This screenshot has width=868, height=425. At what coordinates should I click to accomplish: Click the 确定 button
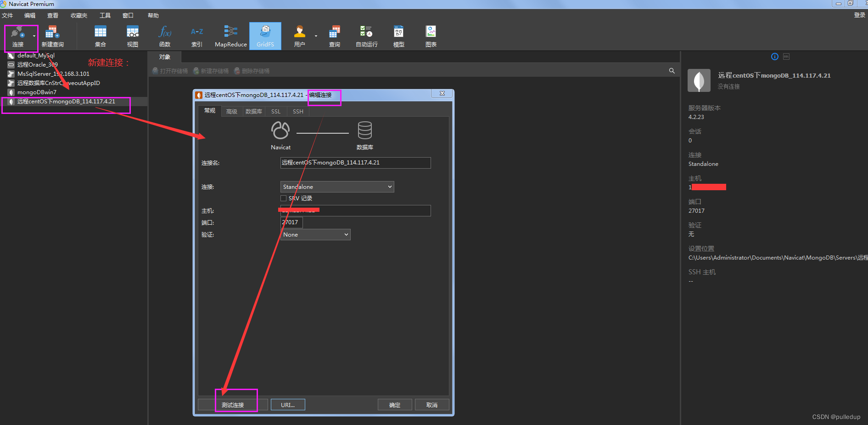click(x=395, y=405)
